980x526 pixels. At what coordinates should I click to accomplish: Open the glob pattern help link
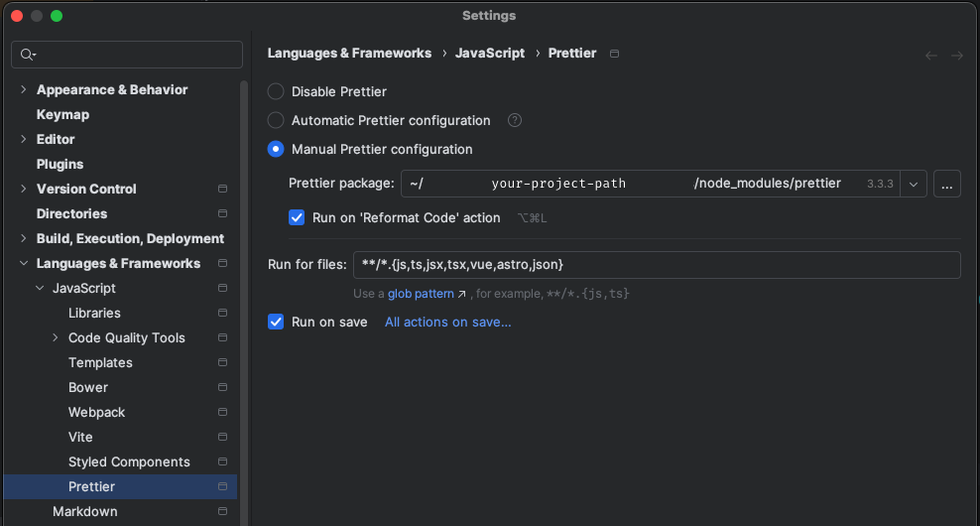click(421, 294)
